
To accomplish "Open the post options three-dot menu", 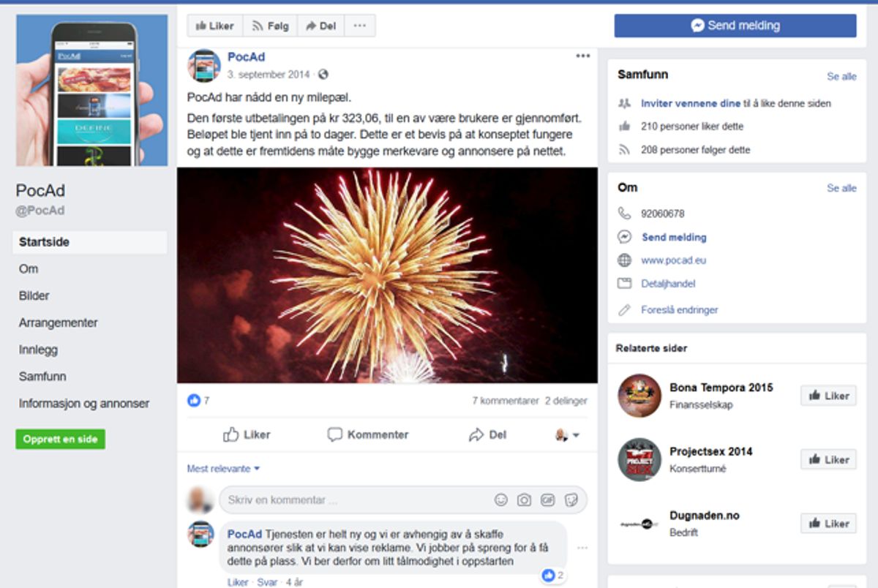I will pyautogui.click(x=582, y=56).
